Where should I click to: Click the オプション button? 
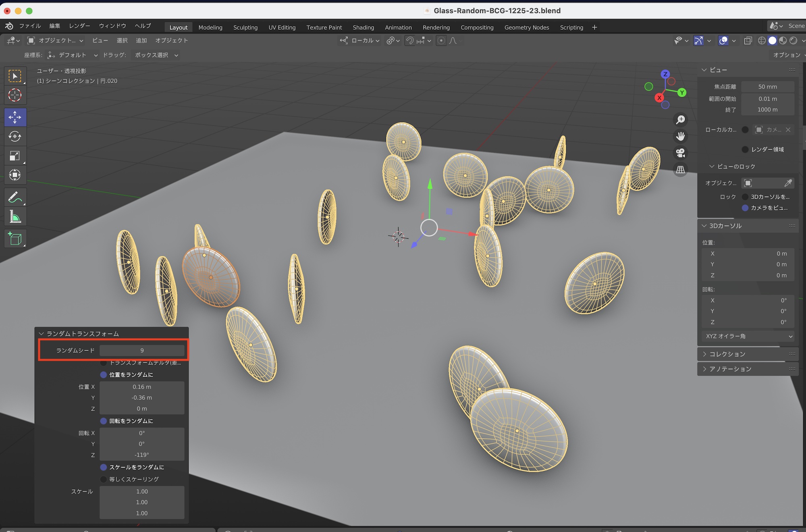(x=786, y=55)
